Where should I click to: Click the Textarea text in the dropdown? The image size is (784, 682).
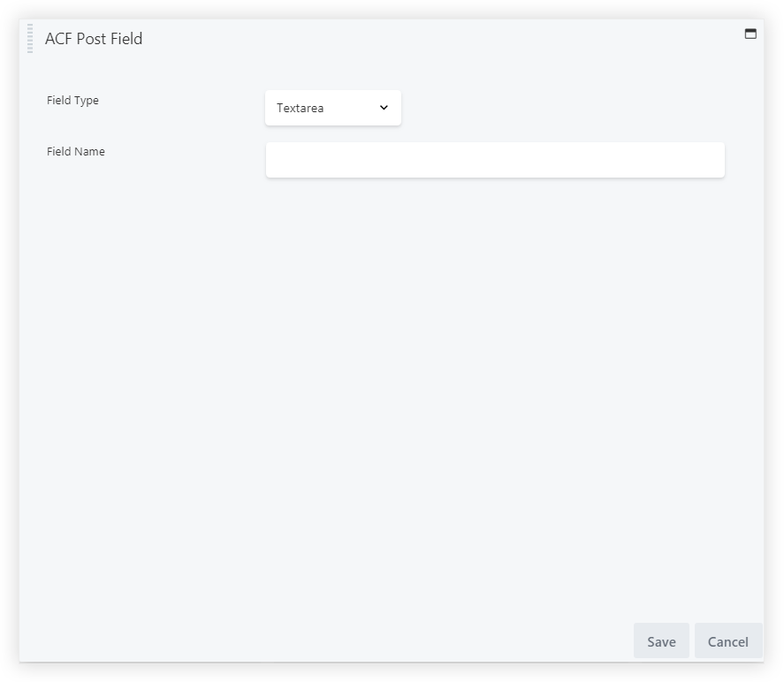click(301, 109)
